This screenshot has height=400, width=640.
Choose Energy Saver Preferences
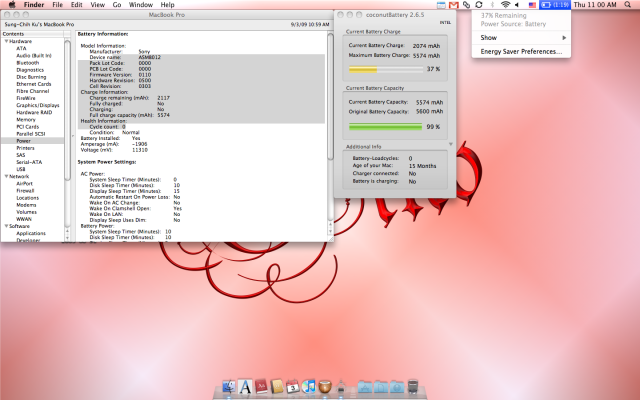pyautogui.click(x=521, y=51)
